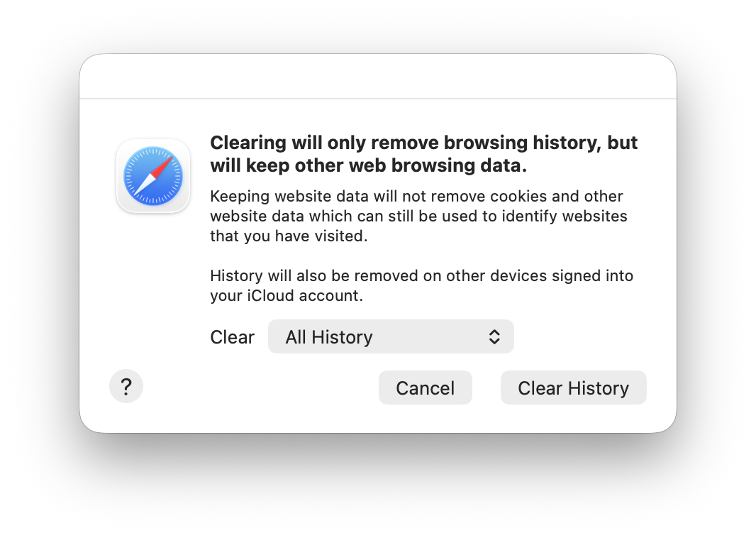Click the paragraph starting "Keeping website data"
The height and width of the screenshot is (538, 756).
click(x=418, y=216)
